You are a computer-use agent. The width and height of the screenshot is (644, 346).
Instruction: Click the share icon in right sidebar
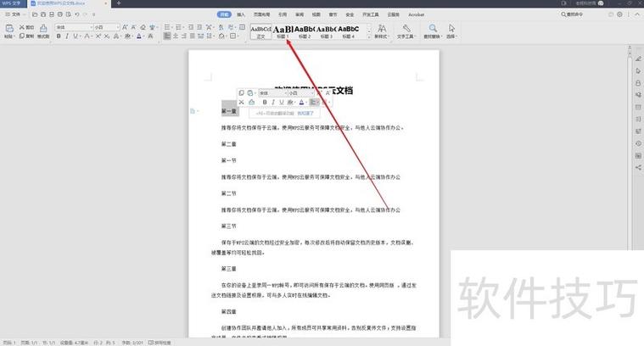(x=638, y=167)
